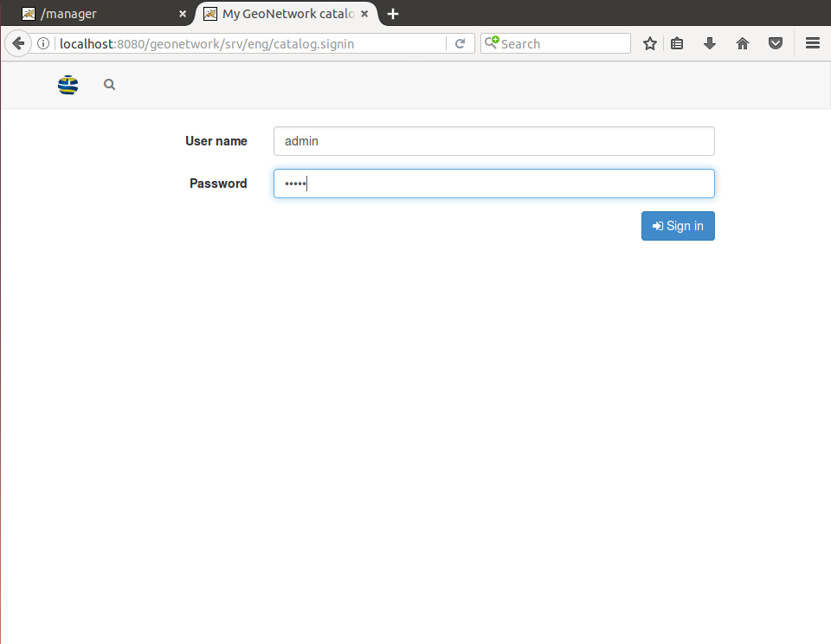Focus the User name field
The image size is (831, 644).
coord(493,141)
